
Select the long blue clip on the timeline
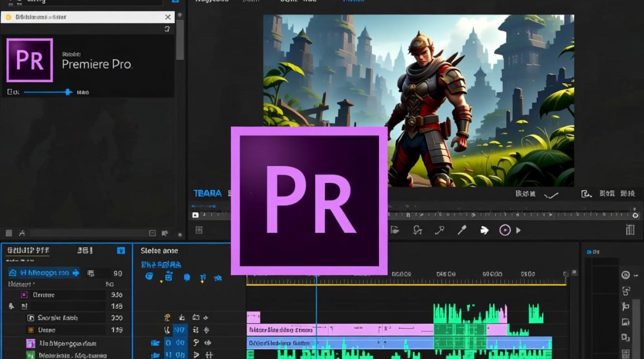[340, 343]
